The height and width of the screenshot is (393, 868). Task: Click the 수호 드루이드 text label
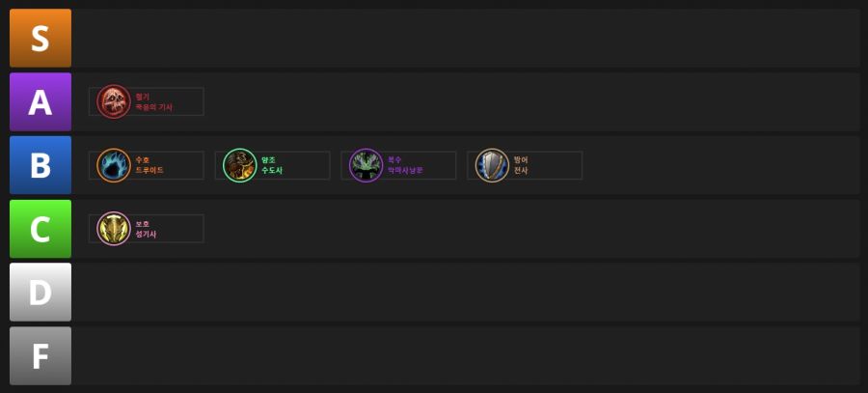click(149, 165)
